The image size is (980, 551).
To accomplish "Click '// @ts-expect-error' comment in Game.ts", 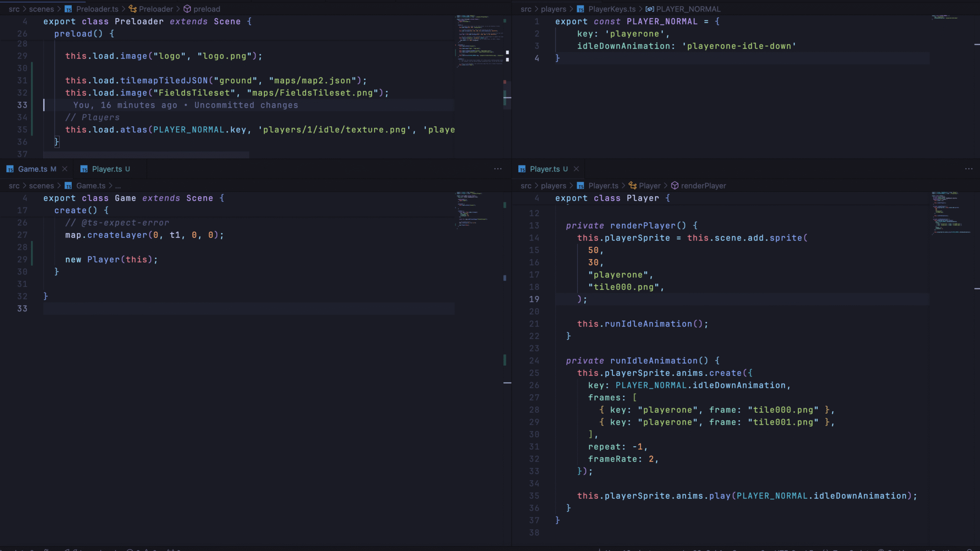I will 117,222.
